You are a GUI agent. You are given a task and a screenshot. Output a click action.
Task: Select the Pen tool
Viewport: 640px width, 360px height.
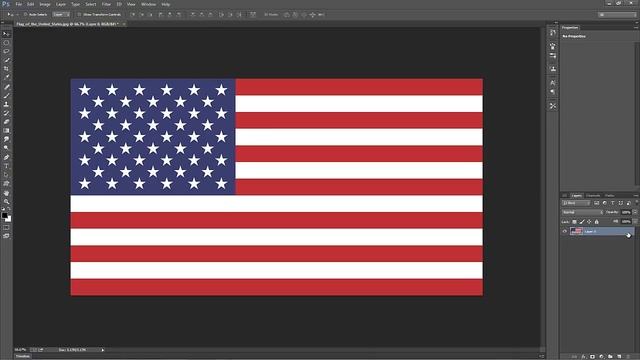tap(6, 158)
